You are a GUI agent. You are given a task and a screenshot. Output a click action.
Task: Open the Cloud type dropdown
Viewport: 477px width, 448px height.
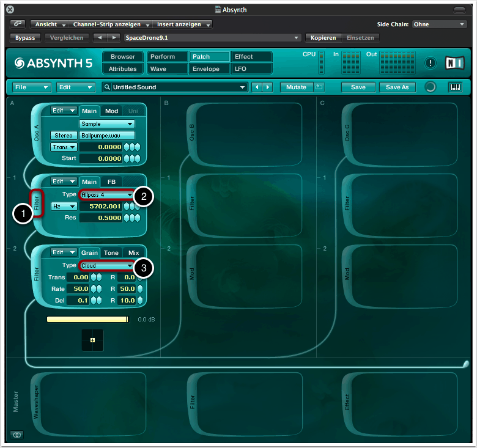106,266
